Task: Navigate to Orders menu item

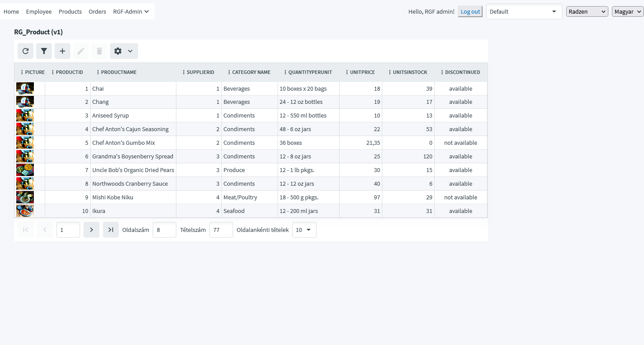Action: (x=97, y=11)
